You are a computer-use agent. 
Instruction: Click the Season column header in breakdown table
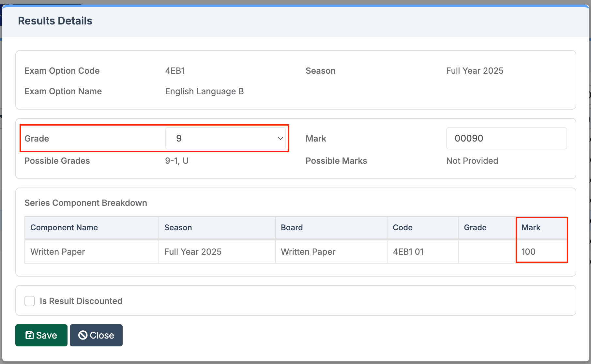click(178, 228)
